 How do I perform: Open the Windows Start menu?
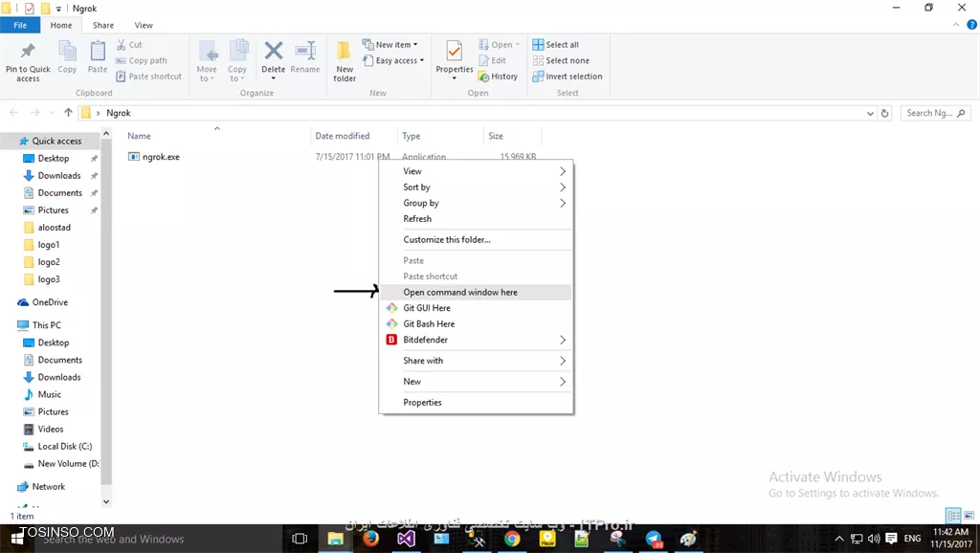click(17, 539)
